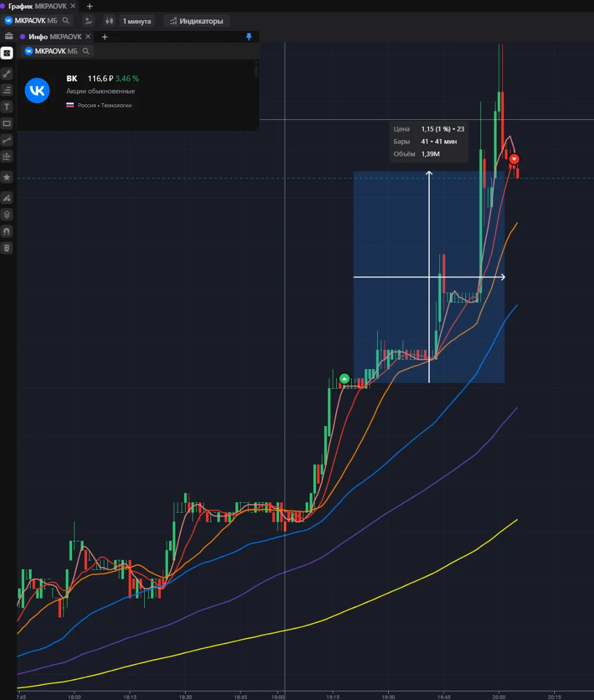The height and width of the screenshot is (700, 594).
Task: Switch to the Инфо MKPAOVK tab
Action: click(x=55, y=36)
